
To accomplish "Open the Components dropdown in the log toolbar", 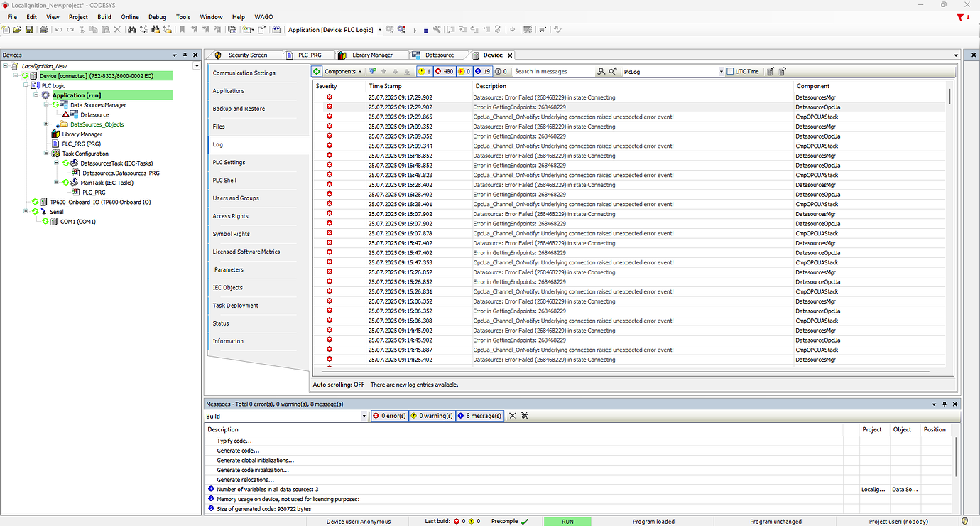I will pyautogui.click(x=341, y=71).
